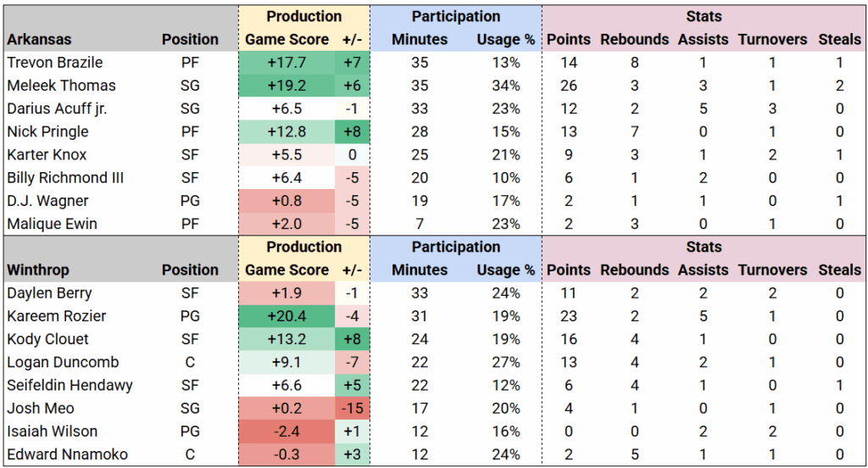Click Nick Pringle's +8 plus/minus cell
Screen dimensions: 868x468
353,131
